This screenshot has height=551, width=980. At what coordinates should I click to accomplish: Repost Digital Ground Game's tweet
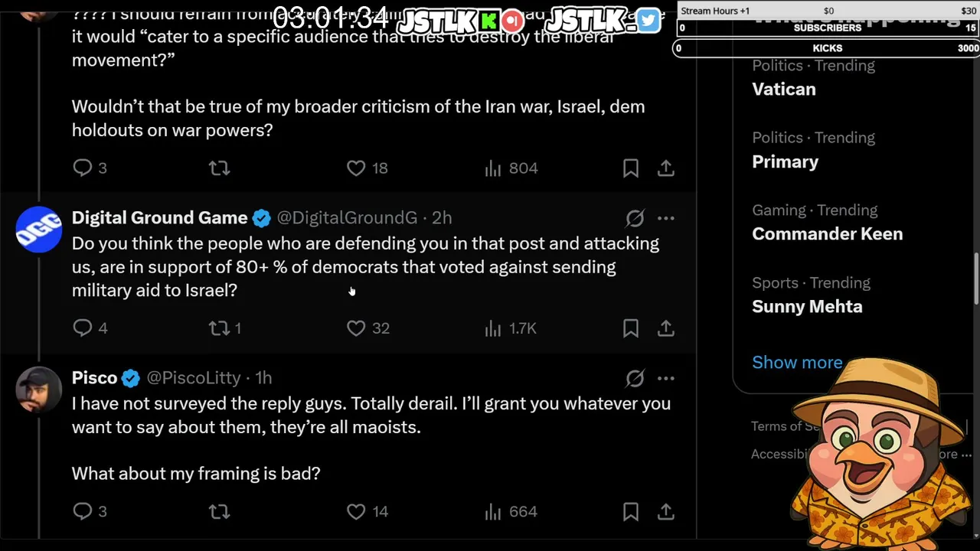220,328
